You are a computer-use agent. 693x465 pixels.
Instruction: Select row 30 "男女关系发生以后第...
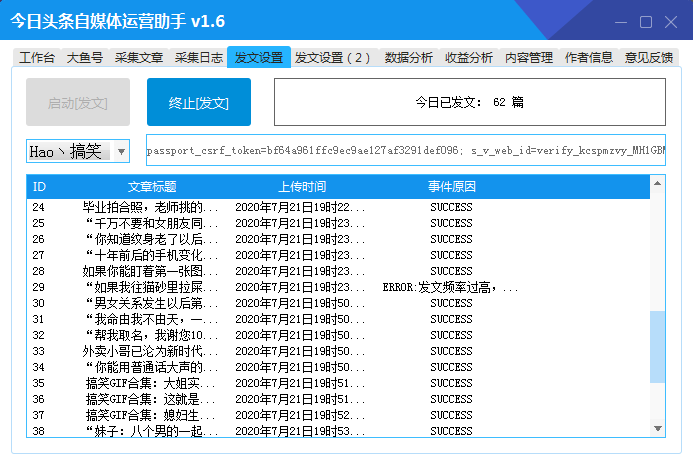click(x=338, y=303)
